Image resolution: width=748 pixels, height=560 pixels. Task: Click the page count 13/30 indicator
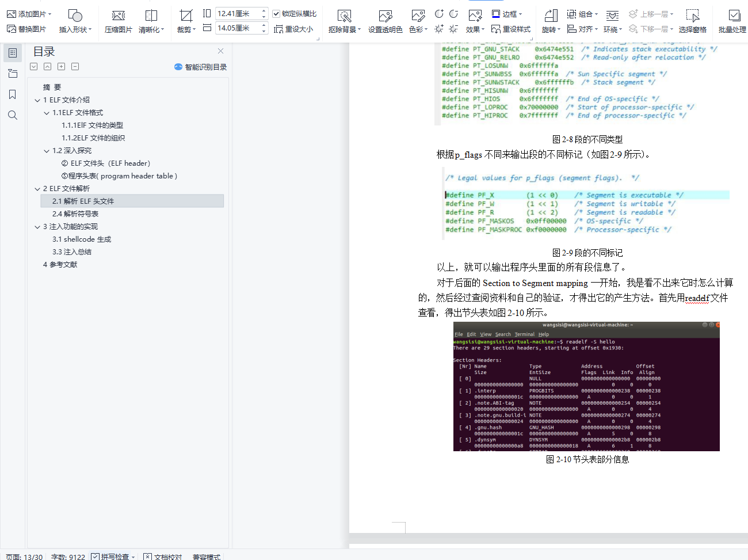[x=24, y=557]
